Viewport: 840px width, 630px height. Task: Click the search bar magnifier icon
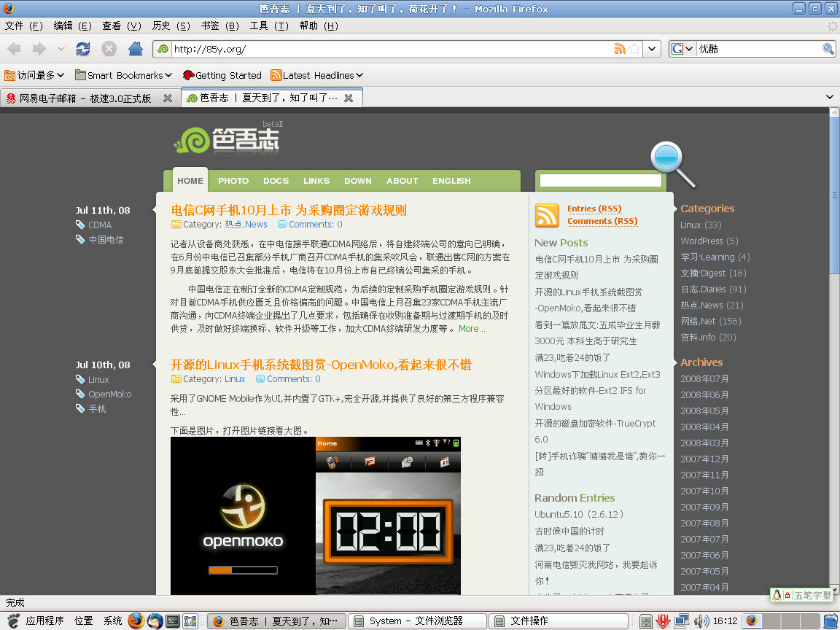pyautogui.click(x=828, y=49)
